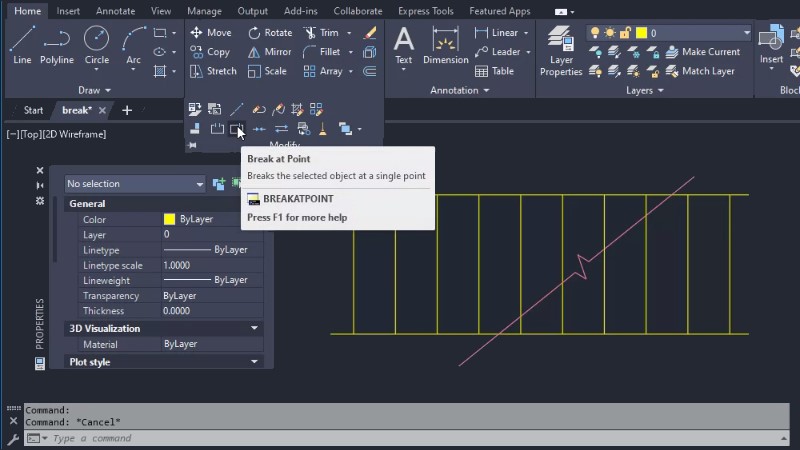The image size is (800, 450).
Task: Click the layer Off tool
Action: [x=595, y=52]
